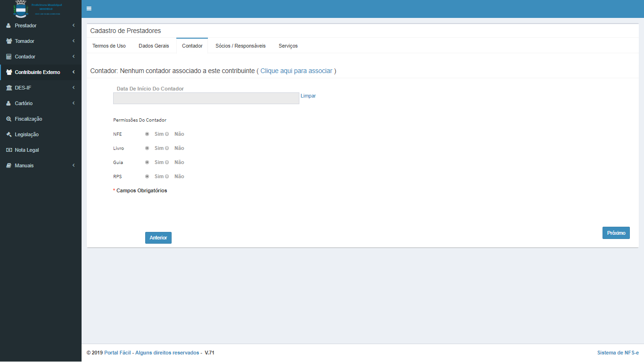Click the Prestador user icon in sidebar
Screen dimensions: 644x362
(x=8, y=25)
